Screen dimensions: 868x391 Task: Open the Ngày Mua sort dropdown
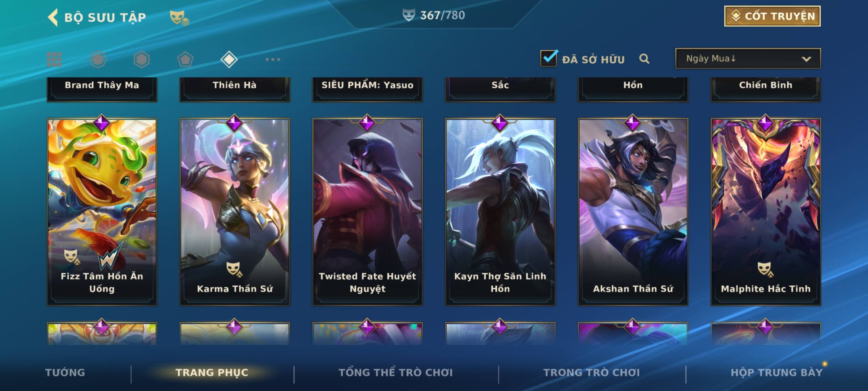point(748,58)
